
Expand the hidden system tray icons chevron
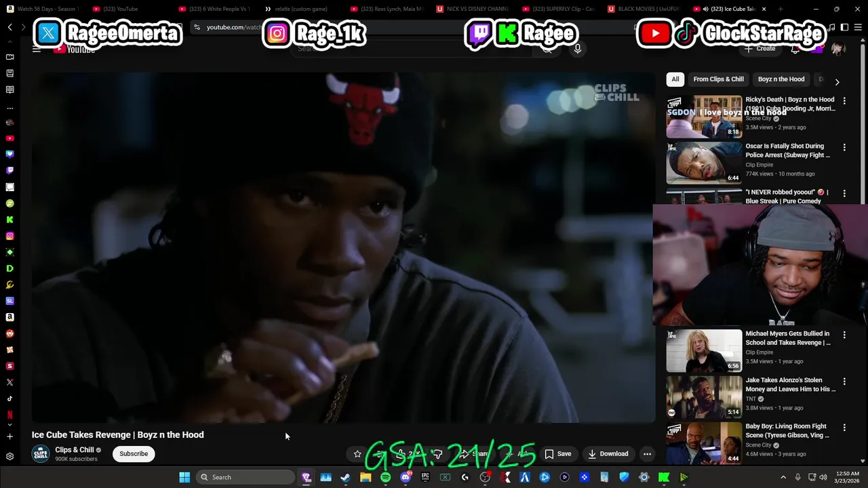pyautogui.click(x=783, y=477)
